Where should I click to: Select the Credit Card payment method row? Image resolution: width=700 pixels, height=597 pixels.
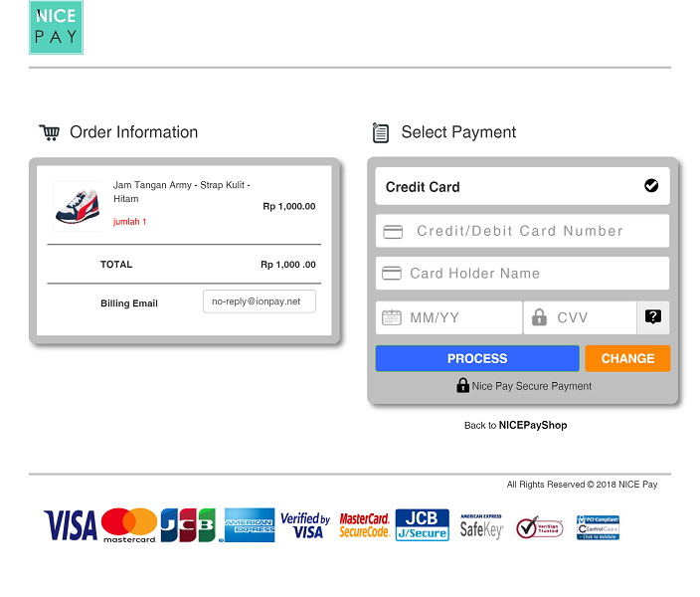522,186
